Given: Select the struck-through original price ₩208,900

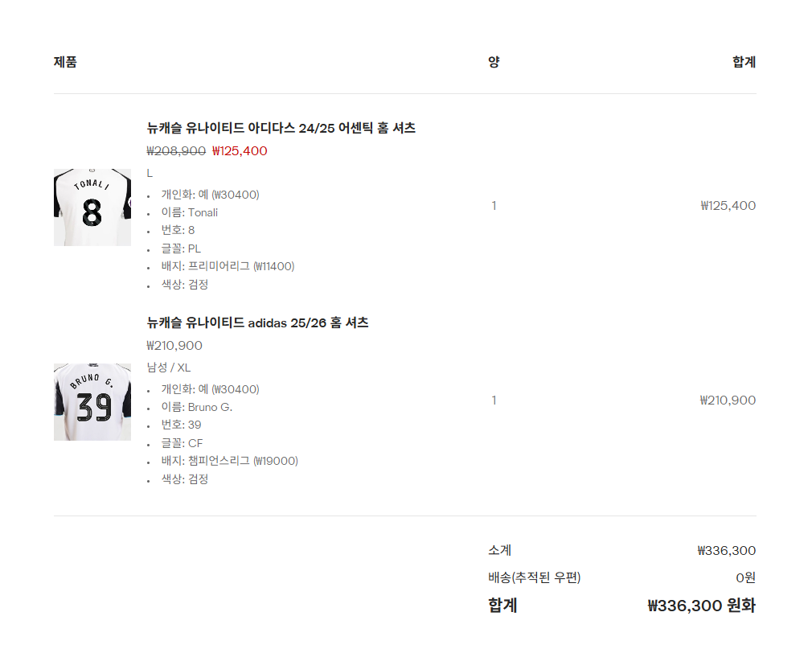Looking at the screenshot, I should 176,150.
